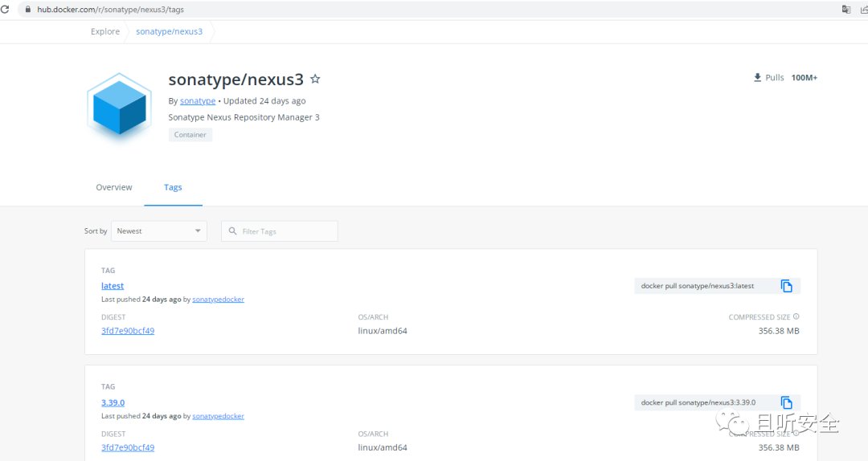Open sonatype/nexus3 breadcrumb link
Image resolution: width=868 pixels, height=461 pixels.
[170, 31]
